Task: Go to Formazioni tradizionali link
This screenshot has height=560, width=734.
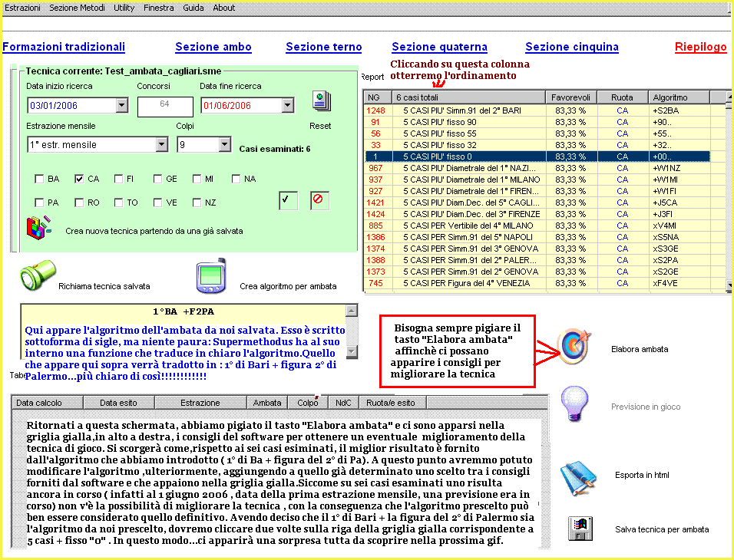Action: (64, 47)
